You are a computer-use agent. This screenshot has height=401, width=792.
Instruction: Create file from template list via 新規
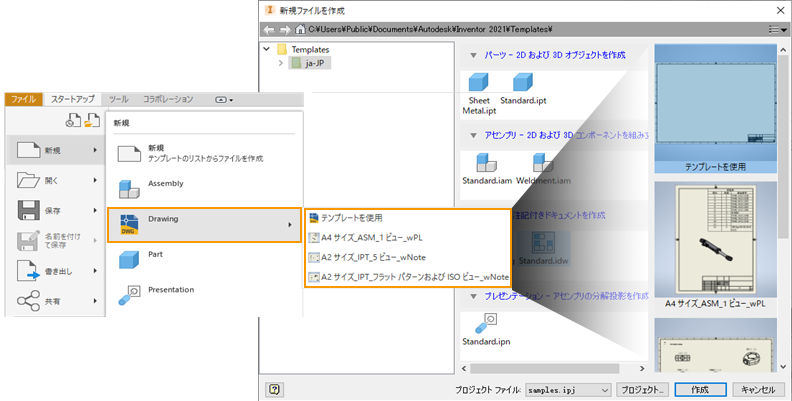tap(204, 153)
